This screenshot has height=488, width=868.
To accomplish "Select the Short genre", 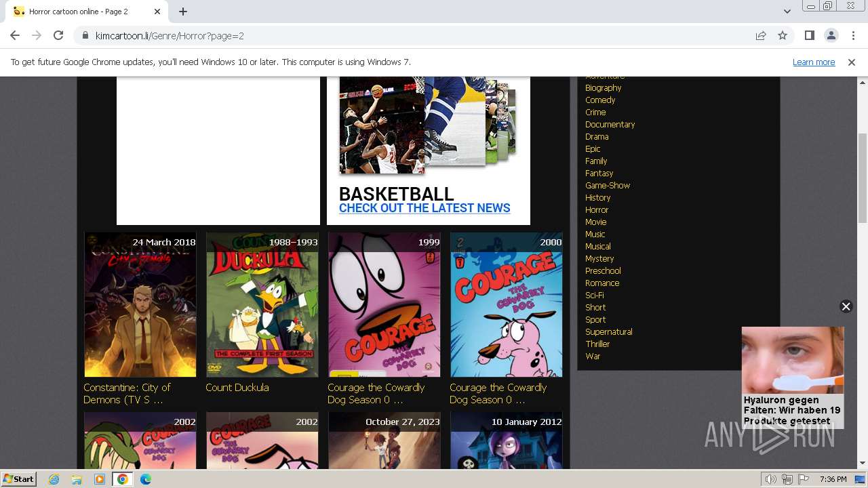I will (595, 307).
